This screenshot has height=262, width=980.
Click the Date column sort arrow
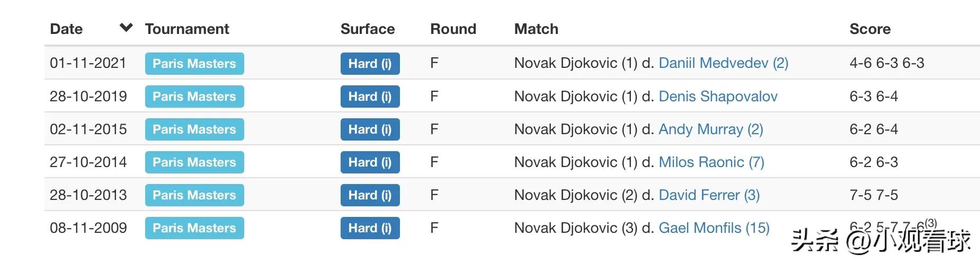[126, 28]
